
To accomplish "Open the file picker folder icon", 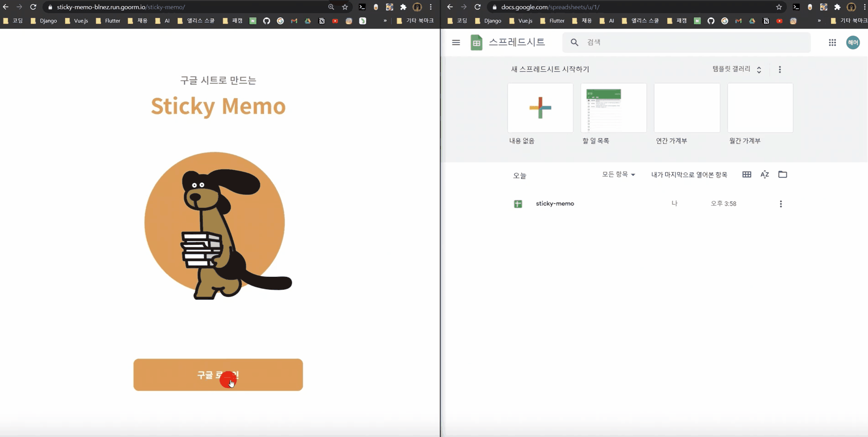I will coord(782,174).
